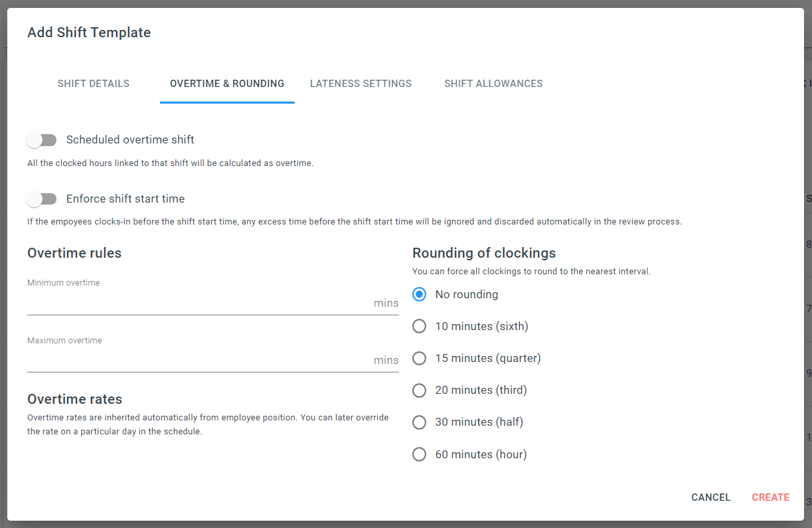This screenshot has width=812, height=528.
Task: Click the overtime rates inheritance description
Action: click(x=208, y=424)
